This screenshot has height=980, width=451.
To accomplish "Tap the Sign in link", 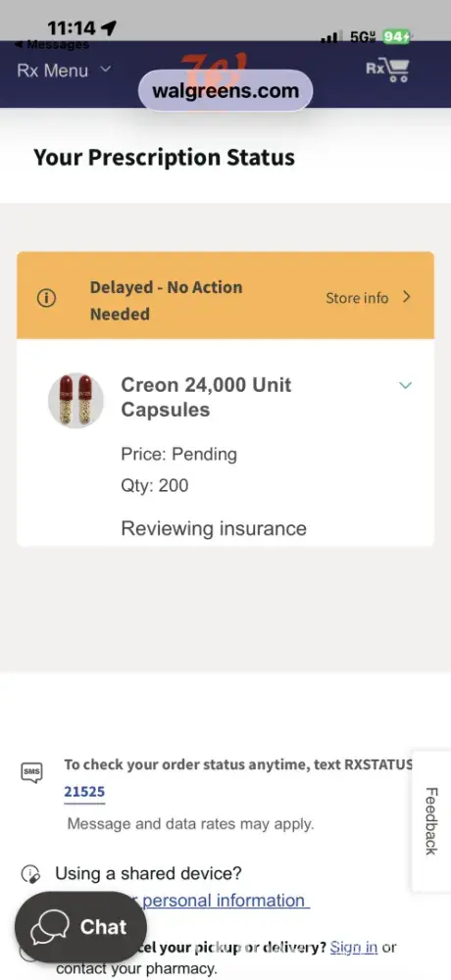I will click(354, 948).
